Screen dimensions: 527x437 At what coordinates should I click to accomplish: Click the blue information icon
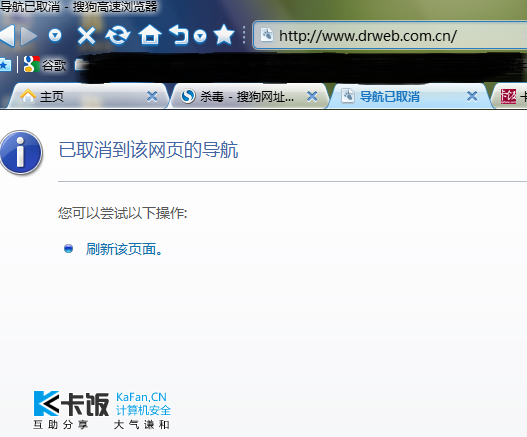click(21, 153)
